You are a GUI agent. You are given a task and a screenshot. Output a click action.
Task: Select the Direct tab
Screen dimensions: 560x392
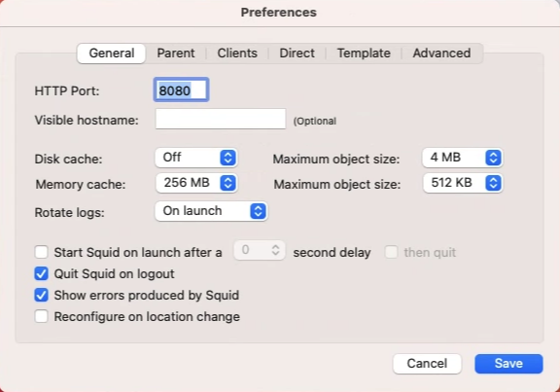297,53
